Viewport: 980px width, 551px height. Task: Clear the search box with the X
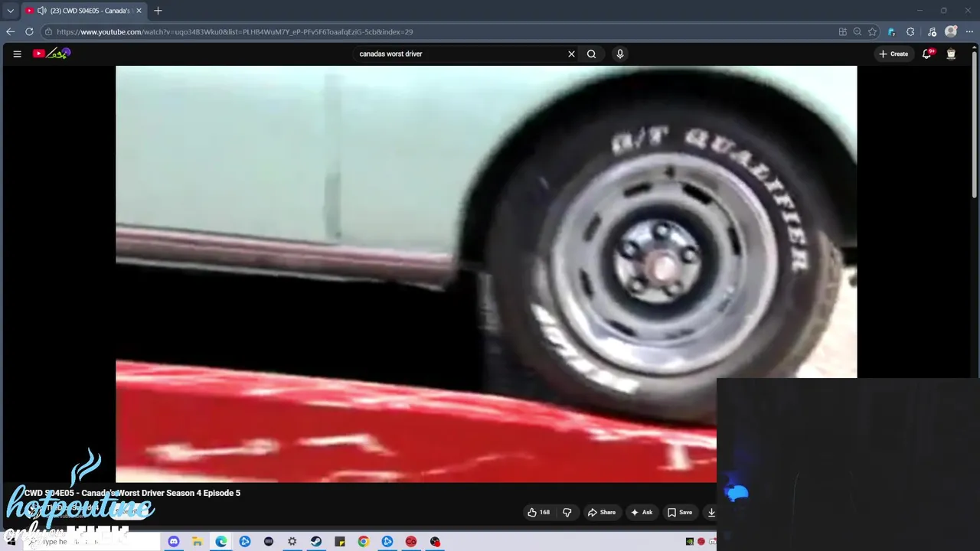[571, 54]
